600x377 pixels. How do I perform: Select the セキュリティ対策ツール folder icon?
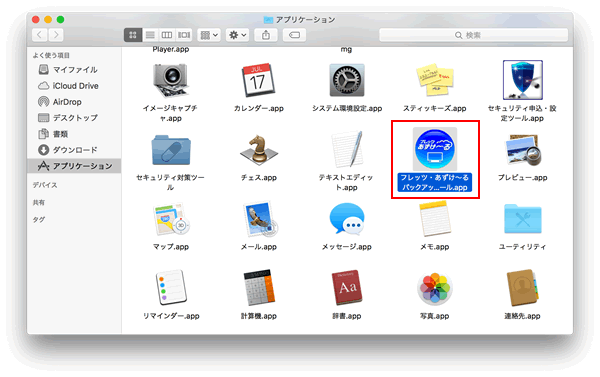click(x=171, y=150)
